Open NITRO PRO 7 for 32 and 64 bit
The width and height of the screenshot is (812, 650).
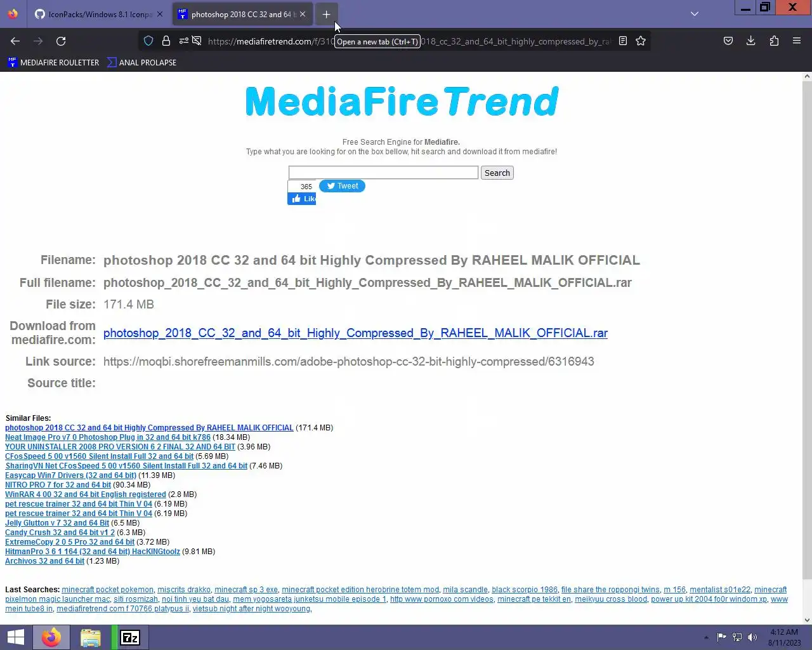coord(58,485)
